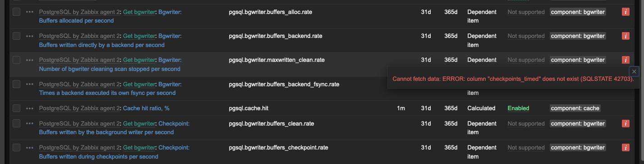Open three-dot menu for Buffers allocated per second
The width and height of the screenshot is (644, 164).
click(x=30, y=12)
